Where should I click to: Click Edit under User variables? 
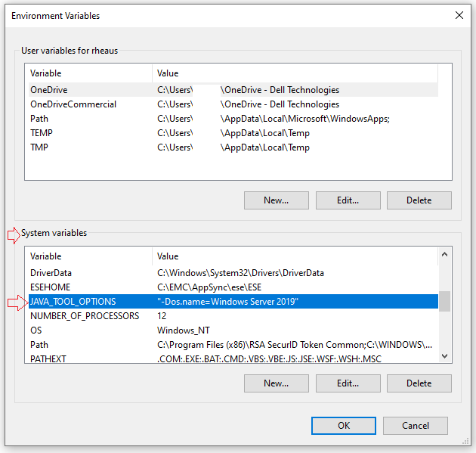[348, 200]
